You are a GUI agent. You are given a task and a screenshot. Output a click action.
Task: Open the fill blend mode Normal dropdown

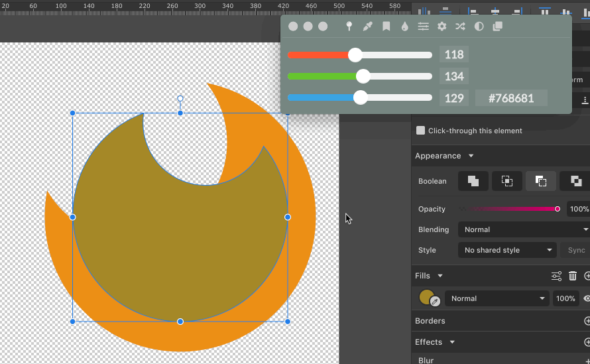pos(497,298)
